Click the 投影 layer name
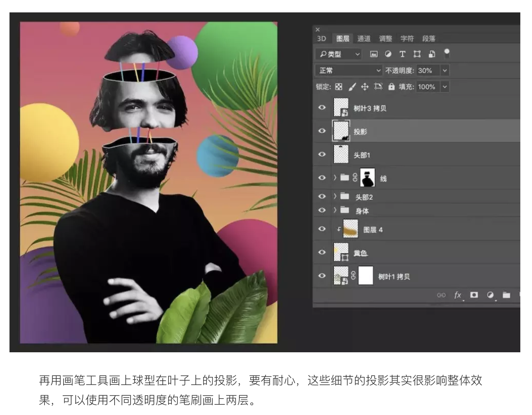 (x=360, y=132)
